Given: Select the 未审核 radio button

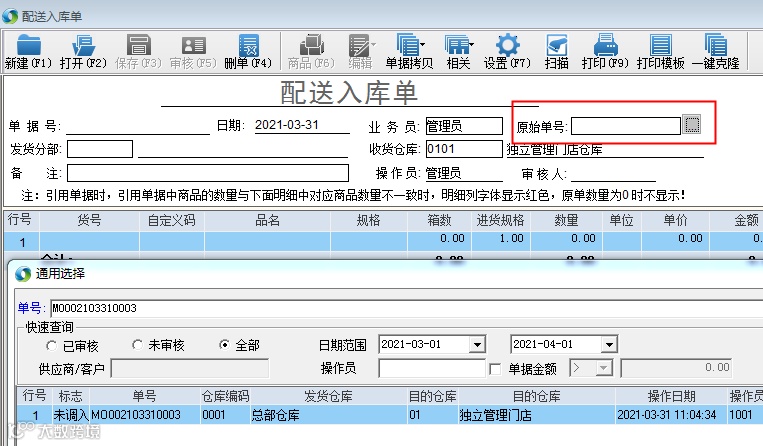Looking at the screenshot, I should click(137, 345).
